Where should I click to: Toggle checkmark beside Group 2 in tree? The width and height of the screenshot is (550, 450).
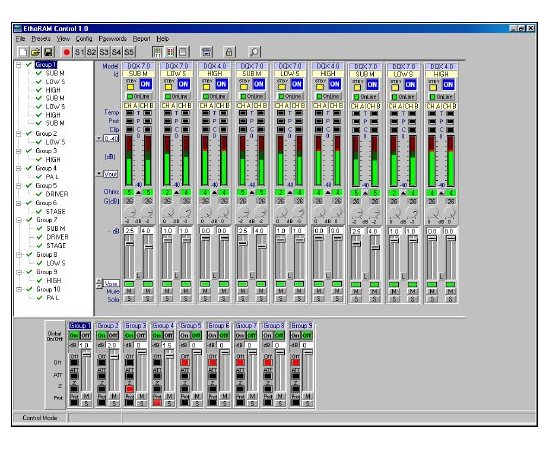(29, 133)
